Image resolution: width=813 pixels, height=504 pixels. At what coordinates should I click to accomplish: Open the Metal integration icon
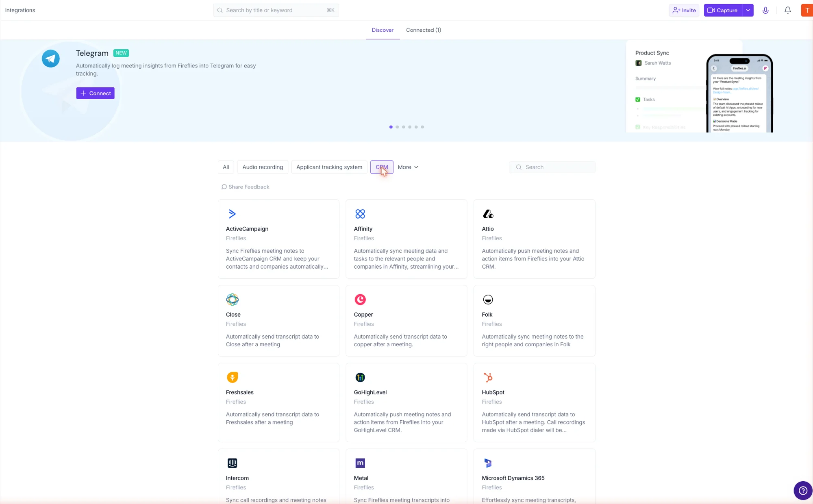coord(360,463)
